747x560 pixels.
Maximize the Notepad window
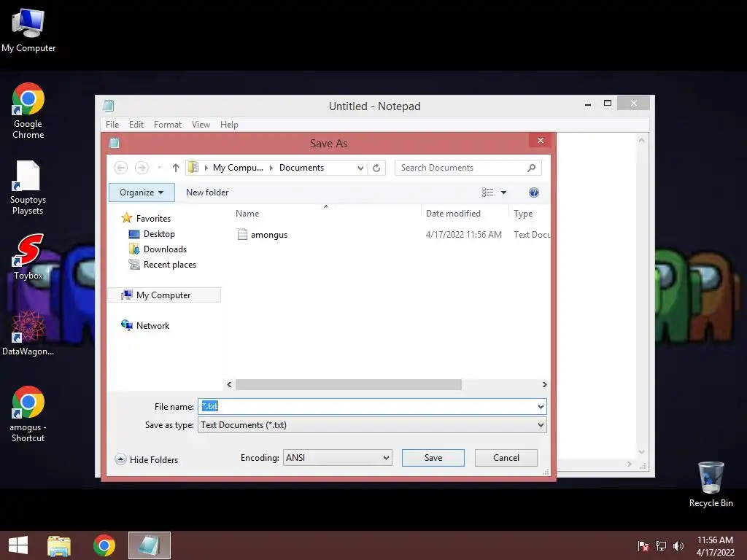click(x=608, y=103)
